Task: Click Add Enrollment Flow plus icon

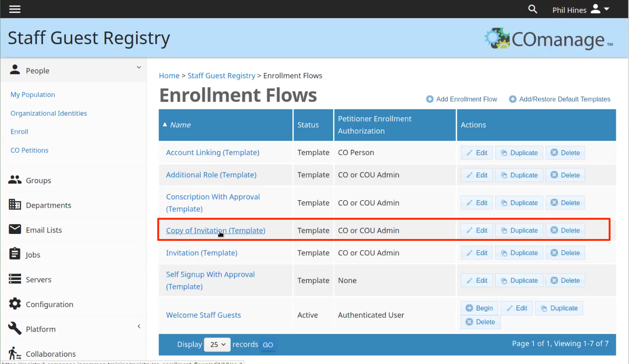Action: [x=430, y=99]
